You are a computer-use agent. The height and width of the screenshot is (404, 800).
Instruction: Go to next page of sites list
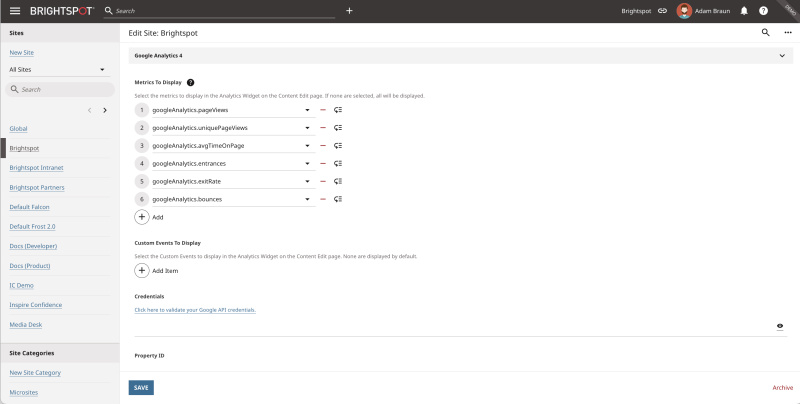point(105,110)
